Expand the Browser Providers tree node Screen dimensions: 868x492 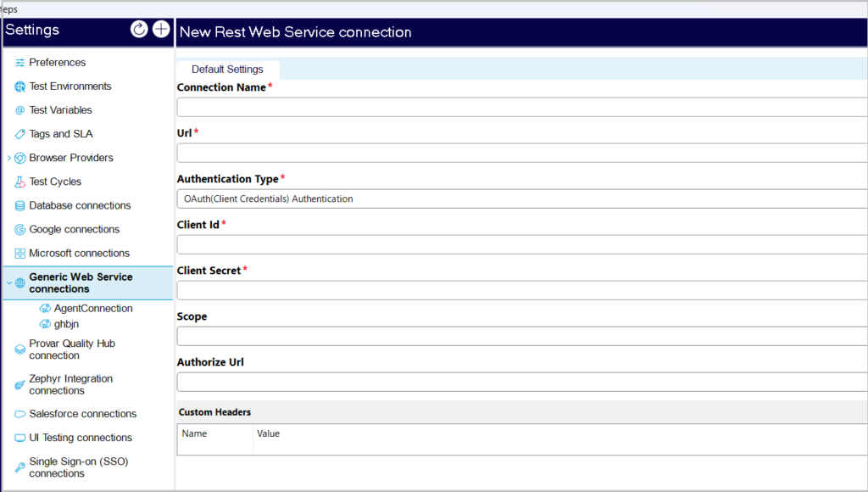8,158
